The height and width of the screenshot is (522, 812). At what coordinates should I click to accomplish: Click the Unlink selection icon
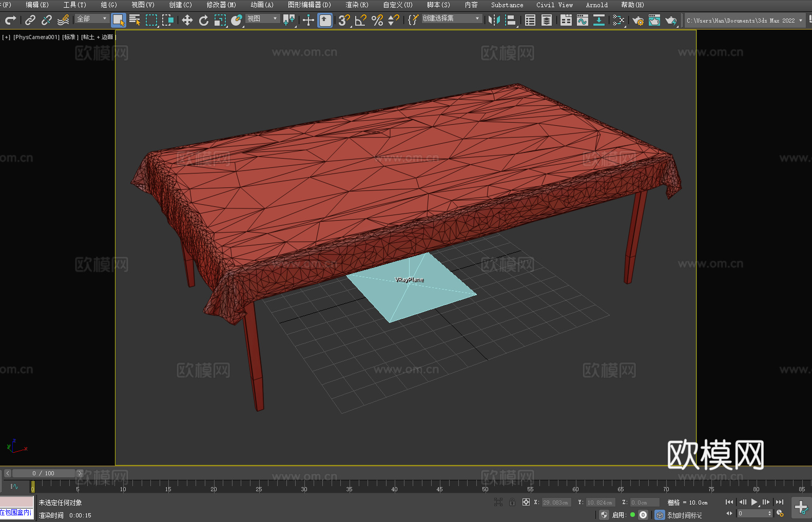point(47,20)
